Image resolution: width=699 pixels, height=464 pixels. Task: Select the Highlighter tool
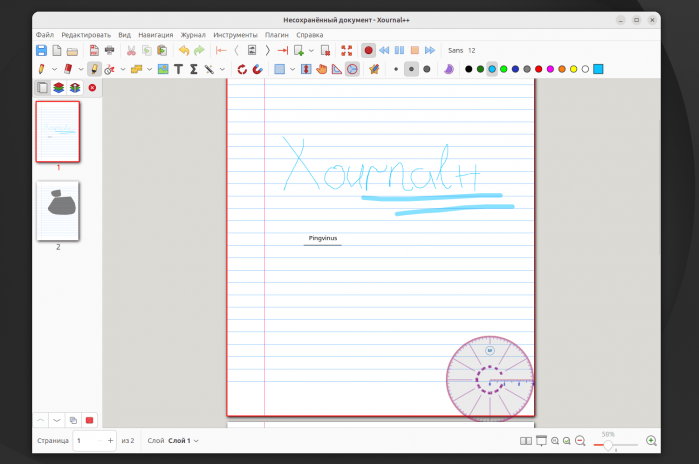[94, 69]
